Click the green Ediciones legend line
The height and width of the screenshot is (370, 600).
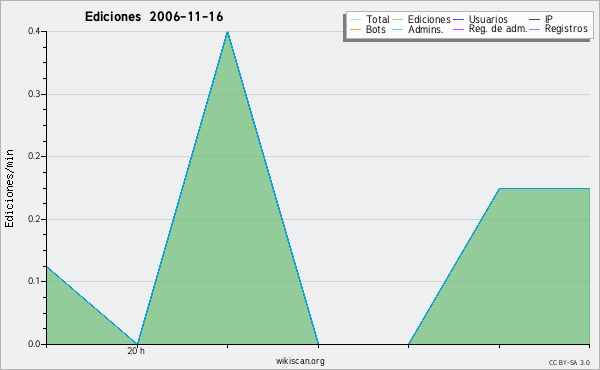pos(398,20)
